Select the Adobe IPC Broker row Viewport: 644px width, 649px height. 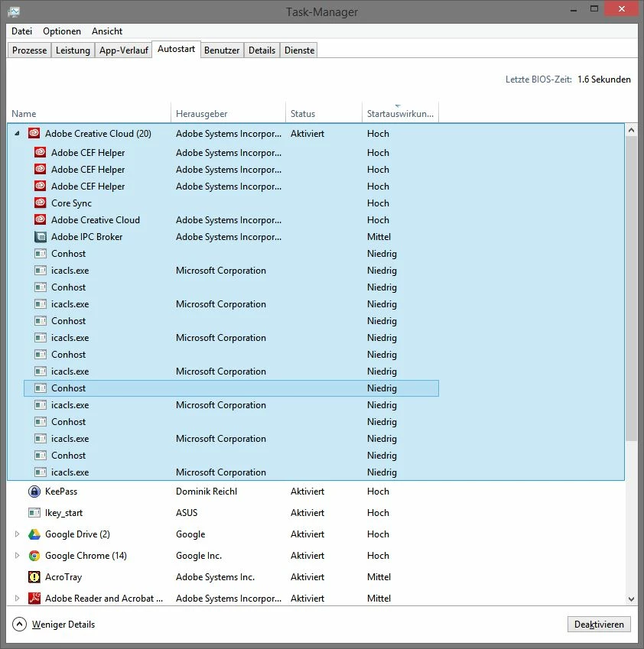pos(232,237)
